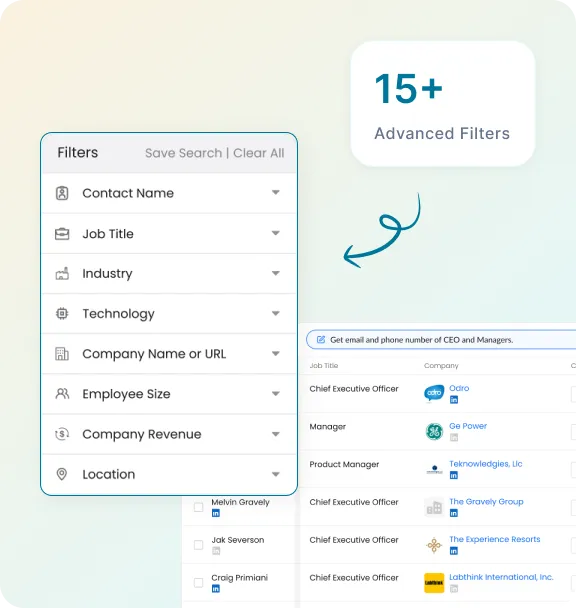Click Chief Executive Officer in Odro row
576x608 pixels.
click(354, 389)
